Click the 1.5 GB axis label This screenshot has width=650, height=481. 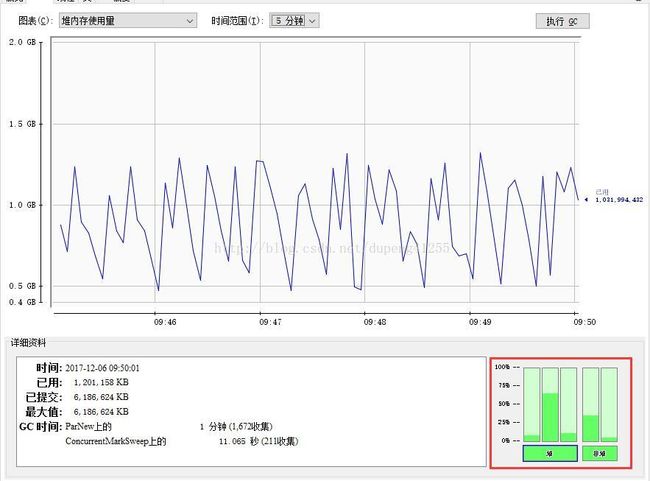[22, 124]
